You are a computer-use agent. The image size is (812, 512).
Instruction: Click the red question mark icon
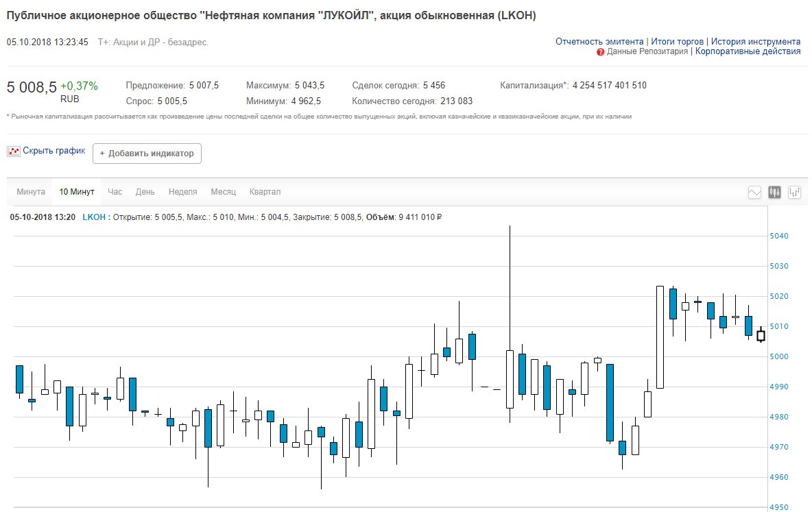click(x=600, y=52)
